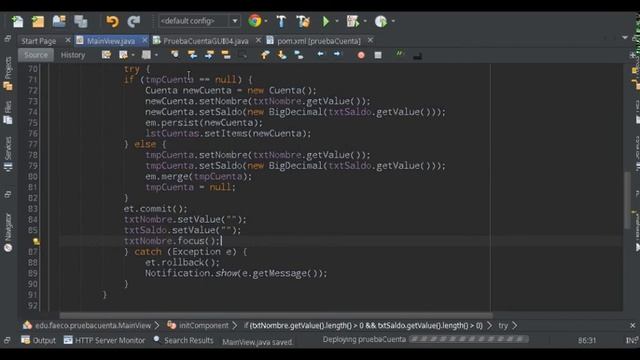The width and height of the screenshot is (640, 360).
Task: Click the Chrome browser icon
Action: coord(255,21)
